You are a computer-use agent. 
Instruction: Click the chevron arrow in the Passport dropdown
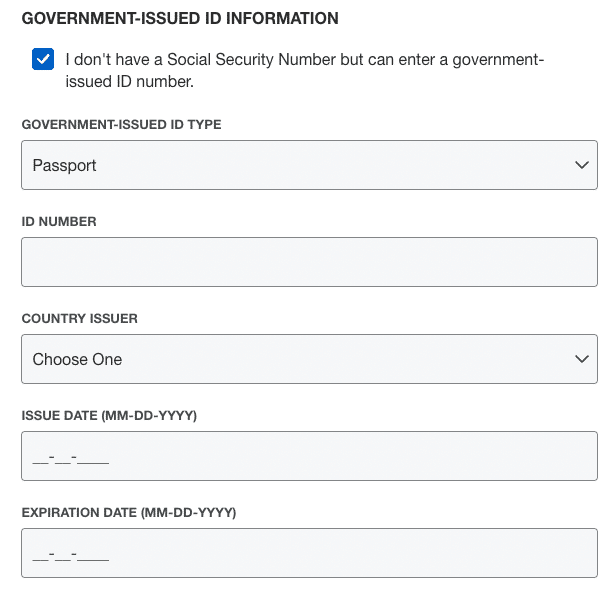coord(582,165)
